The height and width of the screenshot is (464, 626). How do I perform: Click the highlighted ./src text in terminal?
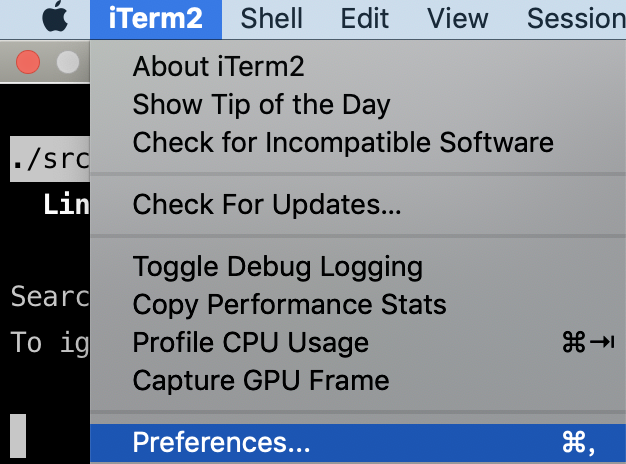tap(50, 159)
